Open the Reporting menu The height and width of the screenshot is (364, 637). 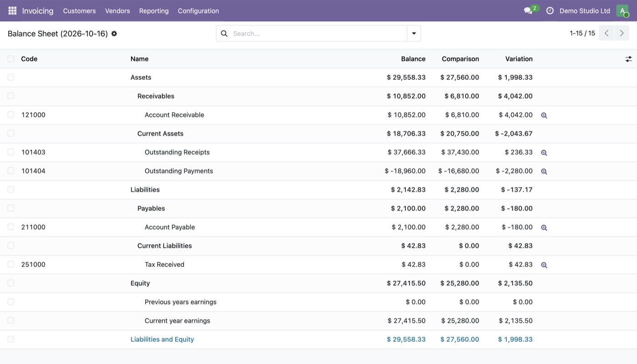click(x=154, y=10)
